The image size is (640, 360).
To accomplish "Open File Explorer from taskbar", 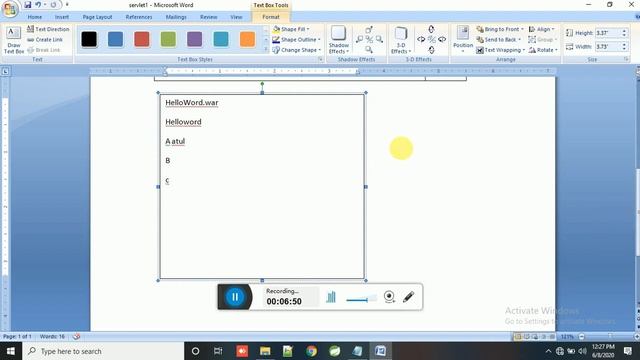I will point(265,351).
